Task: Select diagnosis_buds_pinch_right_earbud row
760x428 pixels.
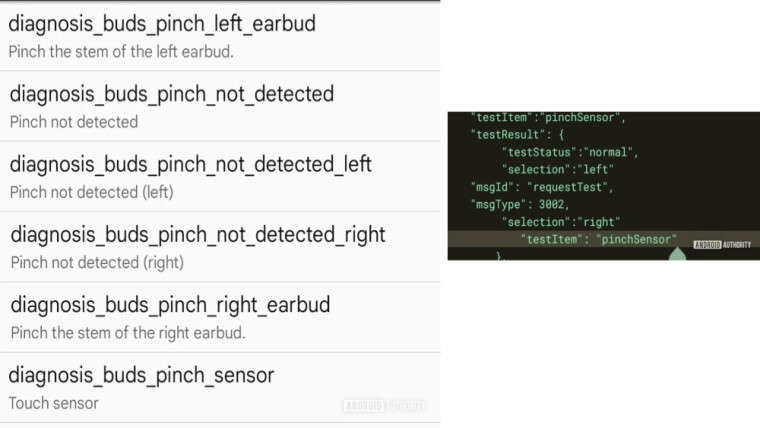Action: [x=220, y=317]
